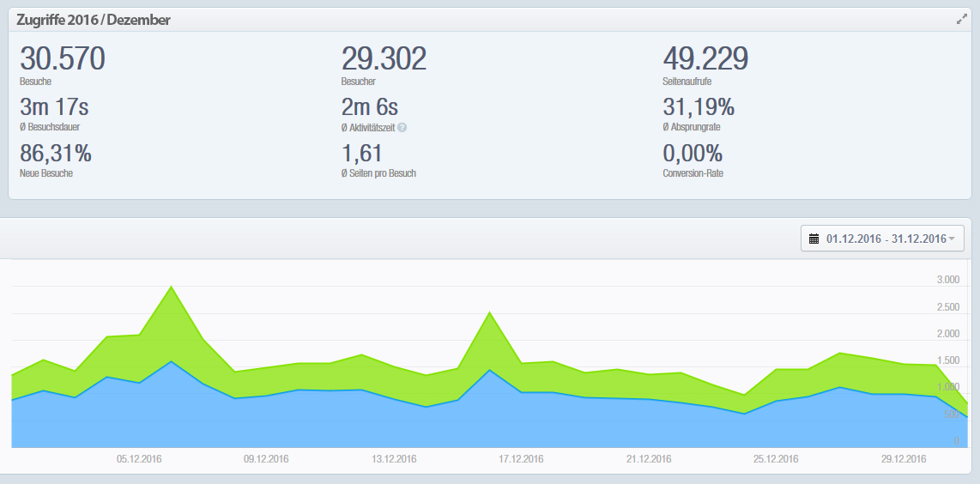The image size is (980, 484).
Task: Click the 29.12.2016 x-axis date label
Action: click(x=903, y=459)
